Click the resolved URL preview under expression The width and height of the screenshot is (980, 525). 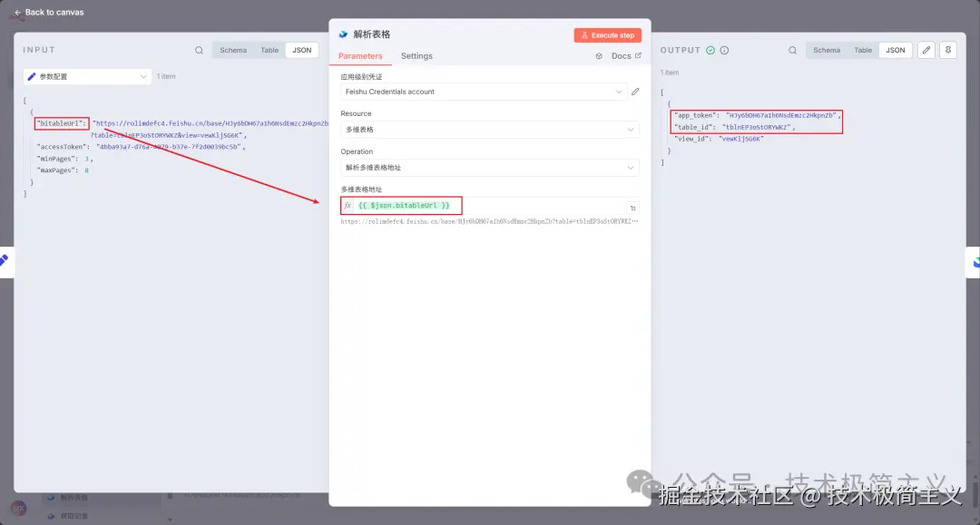point(489,221)
